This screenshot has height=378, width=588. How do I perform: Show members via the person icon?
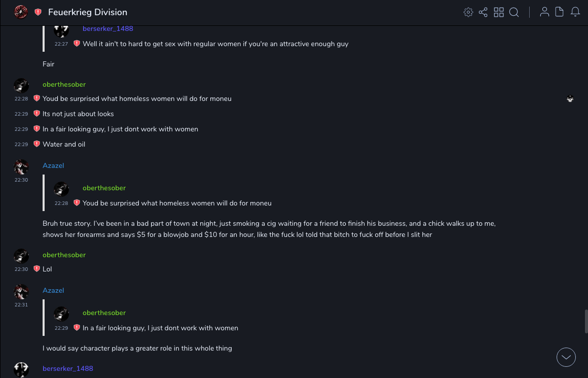click(x=544, y=12)
